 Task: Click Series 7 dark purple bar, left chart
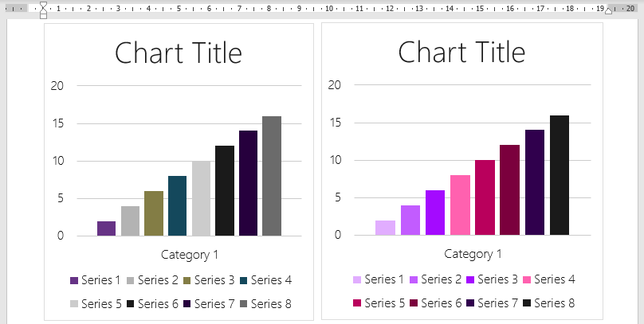pos(248,183)
